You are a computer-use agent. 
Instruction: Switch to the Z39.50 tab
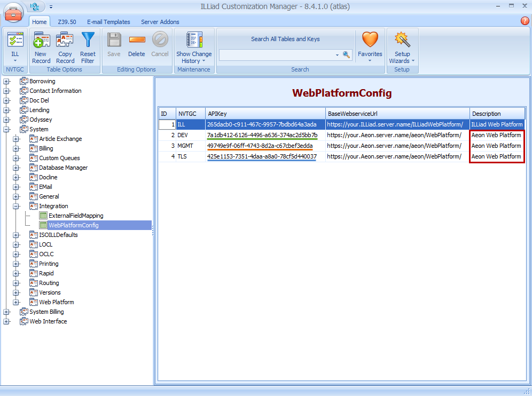point(67,22)
